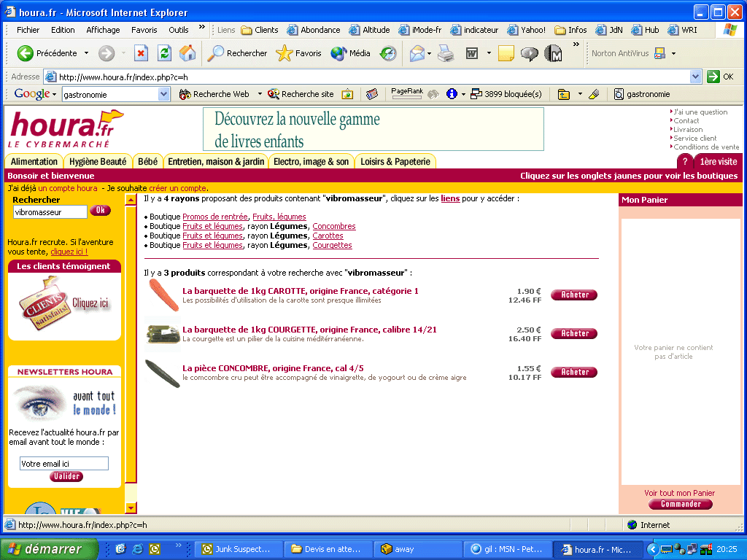Expand the menu bar overflow chevron
Viewport: 747px width, 560px height.
click(x=202, y=27)
